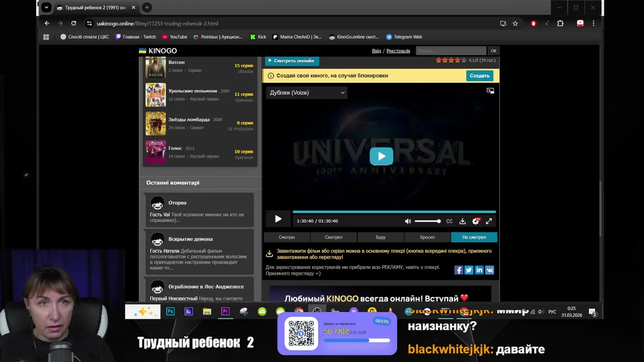Viewport: 644px width, 362px height.
Task: Open Photoshop from the taskbar
Action: click(171, 312)
